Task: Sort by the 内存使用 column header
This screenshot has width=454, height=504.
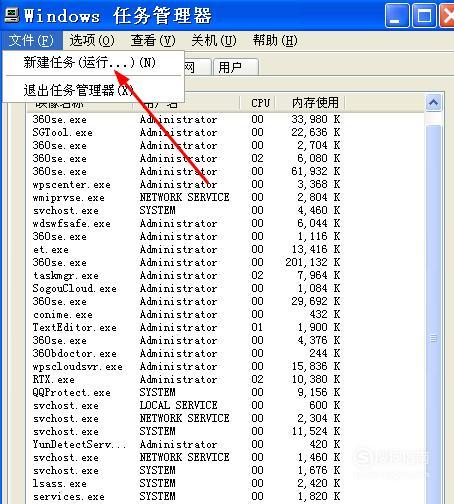Action: click(x=315, y=103)
